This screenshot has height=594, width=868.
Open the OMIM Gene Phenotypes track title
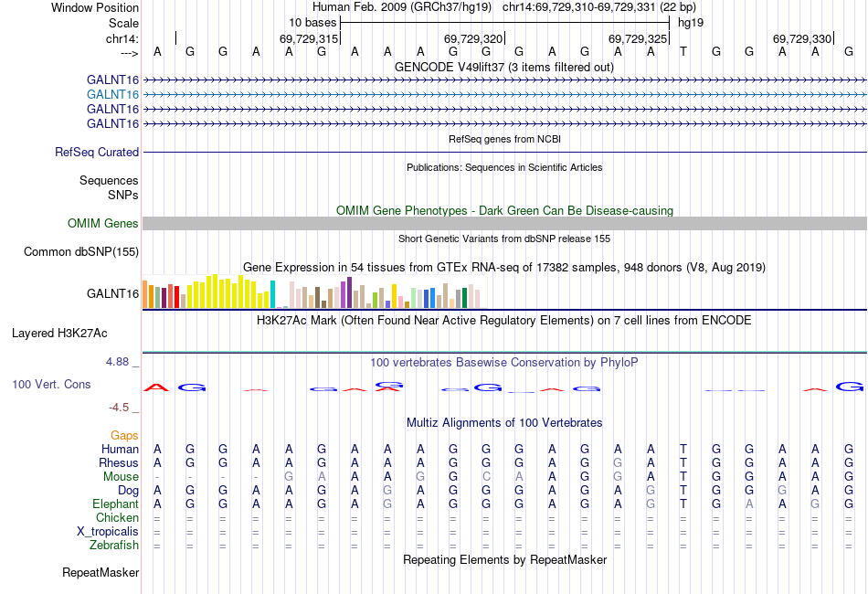click(504, 210)
